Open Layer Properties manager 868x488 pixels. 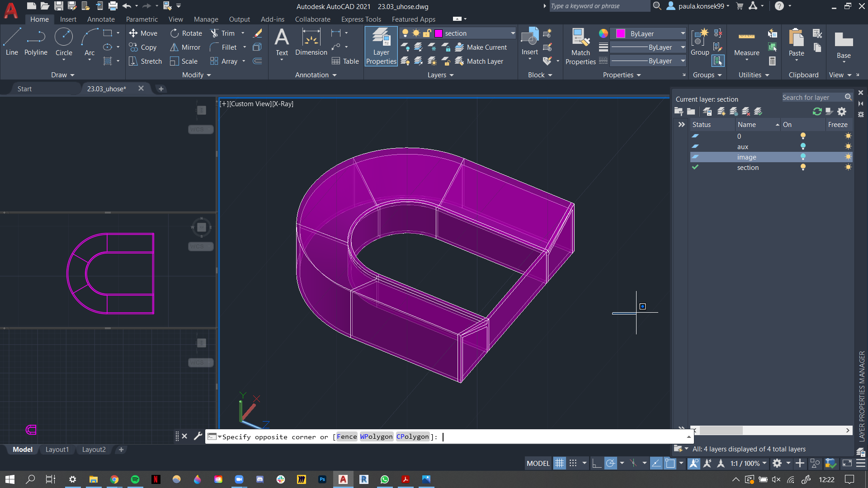pyautogui.click(x=381, y=46)
